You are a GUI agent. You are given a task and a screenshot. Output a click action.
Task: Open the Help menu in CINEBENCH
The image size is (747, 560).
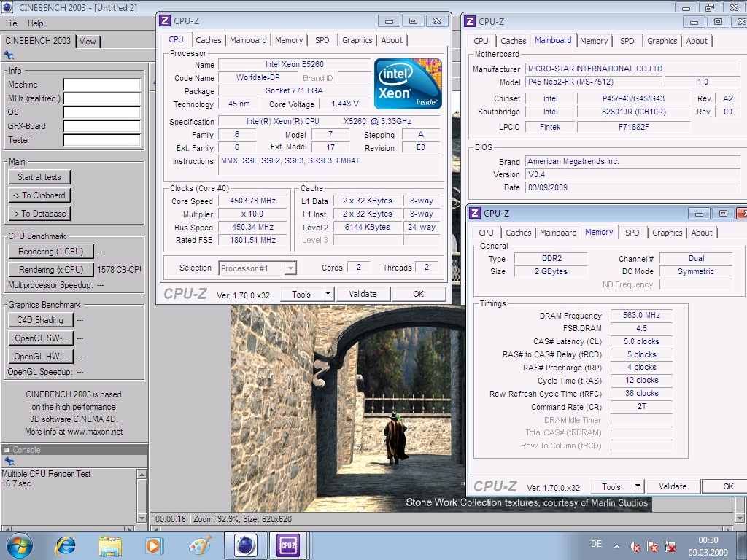35,23
